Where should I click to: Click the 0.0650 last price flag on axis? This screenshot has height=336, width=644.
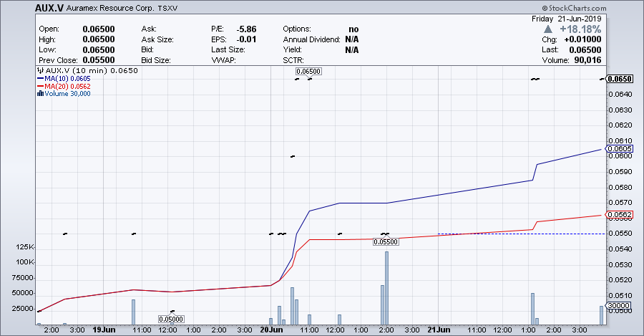[x=620, y=79]
